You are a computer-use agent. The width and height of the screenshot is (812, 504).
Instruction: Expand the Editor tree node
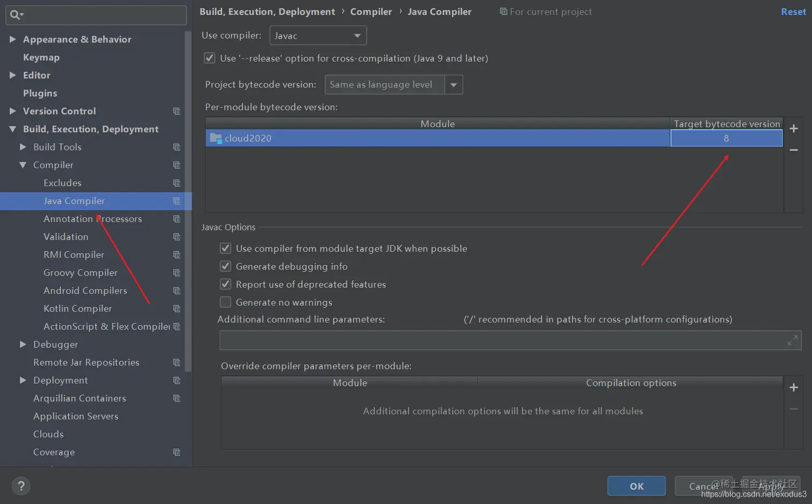coord(12,75)
